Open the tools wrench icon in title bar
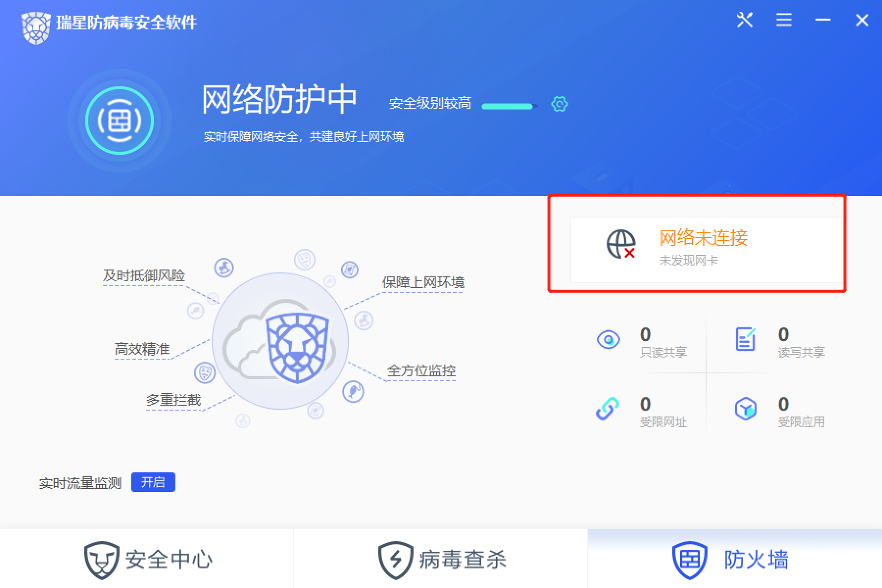 coord(744,20)
